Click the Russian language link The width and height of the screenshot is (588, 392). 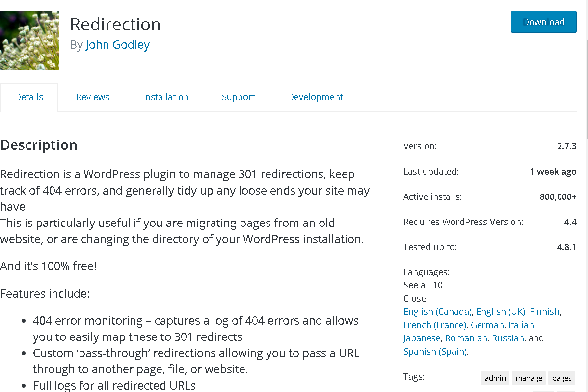point(508,338)
